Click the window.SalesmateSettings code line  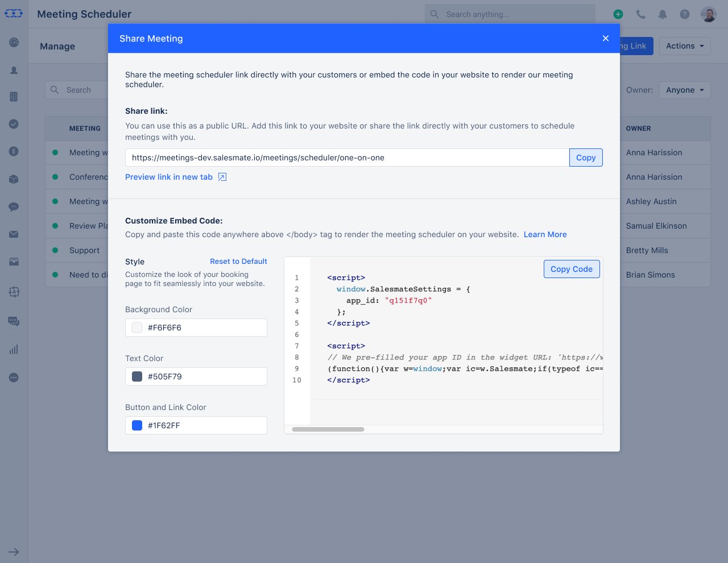(403, 289)
